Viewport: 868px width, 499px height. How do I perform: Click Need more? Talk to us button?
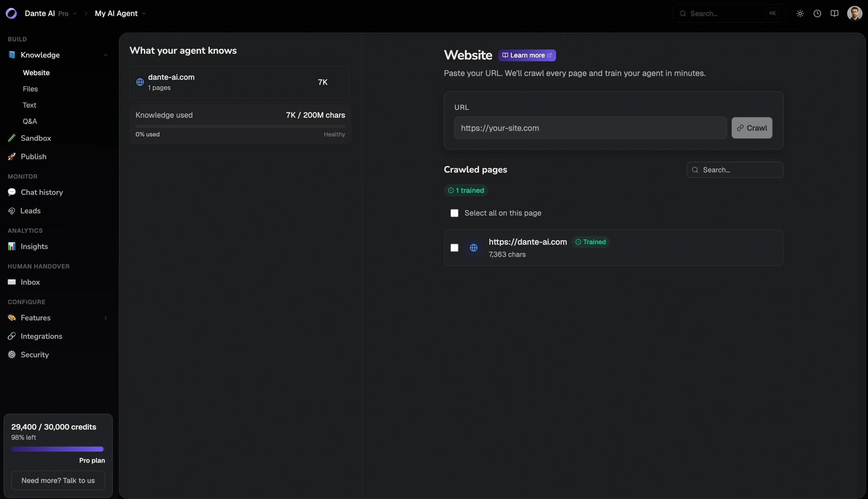[x=58, y=480]
